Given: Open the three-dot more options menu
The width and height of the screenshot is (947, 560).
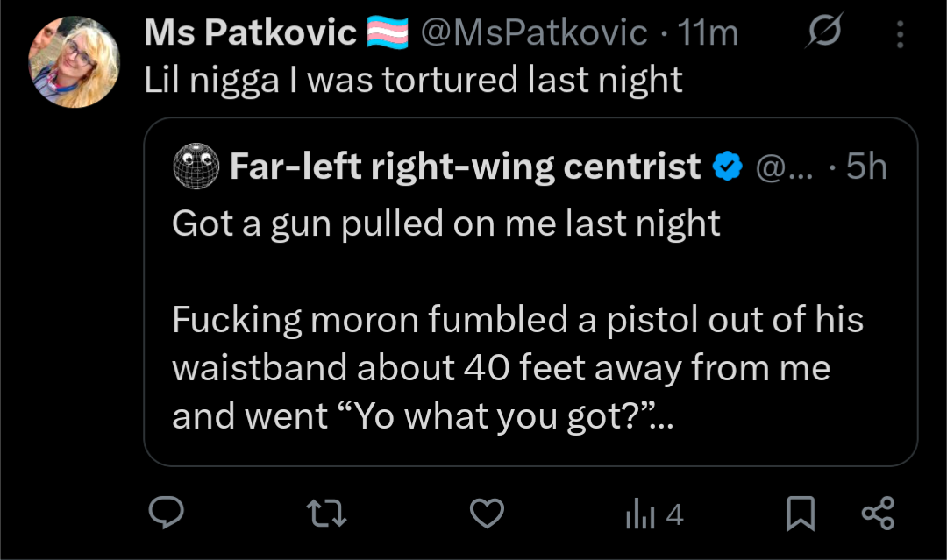Looking at the screenshot, I should 900,34.
